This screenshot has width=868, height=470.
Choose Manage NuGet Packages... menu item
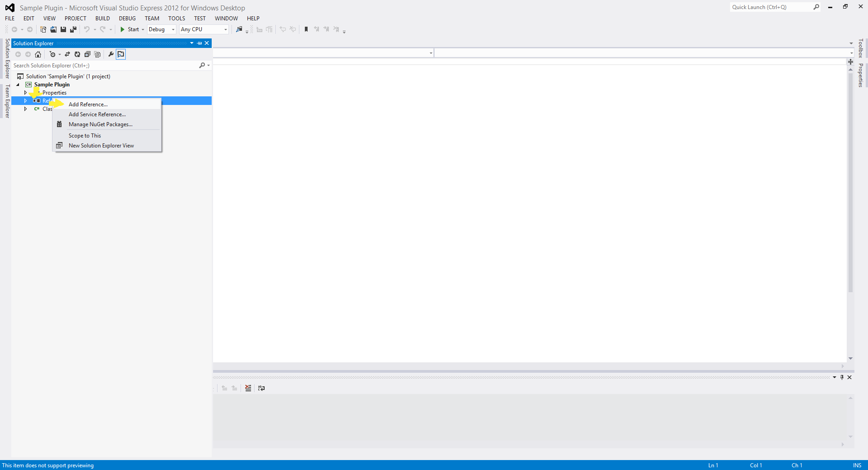point(107,124)
